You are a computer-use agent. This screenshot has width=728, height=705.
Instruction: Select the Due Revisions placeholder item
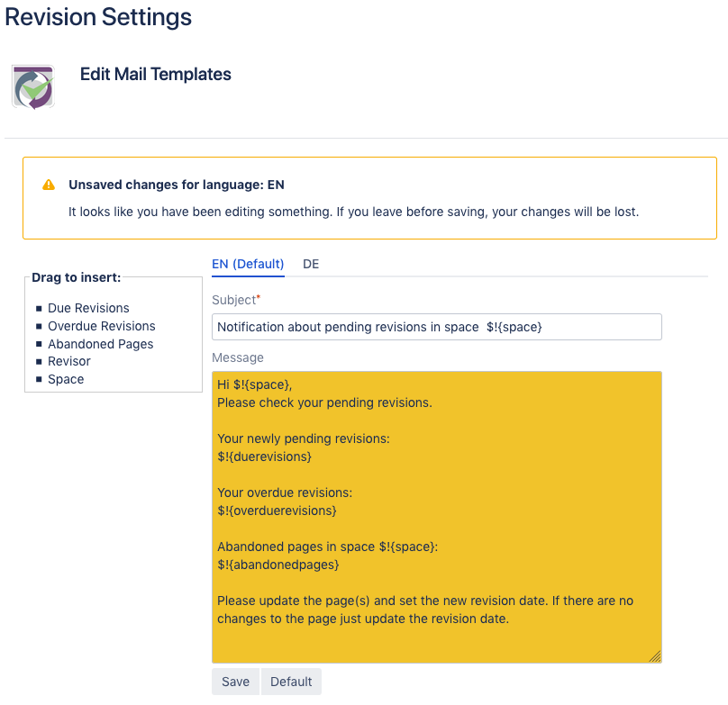pos(88,308)
